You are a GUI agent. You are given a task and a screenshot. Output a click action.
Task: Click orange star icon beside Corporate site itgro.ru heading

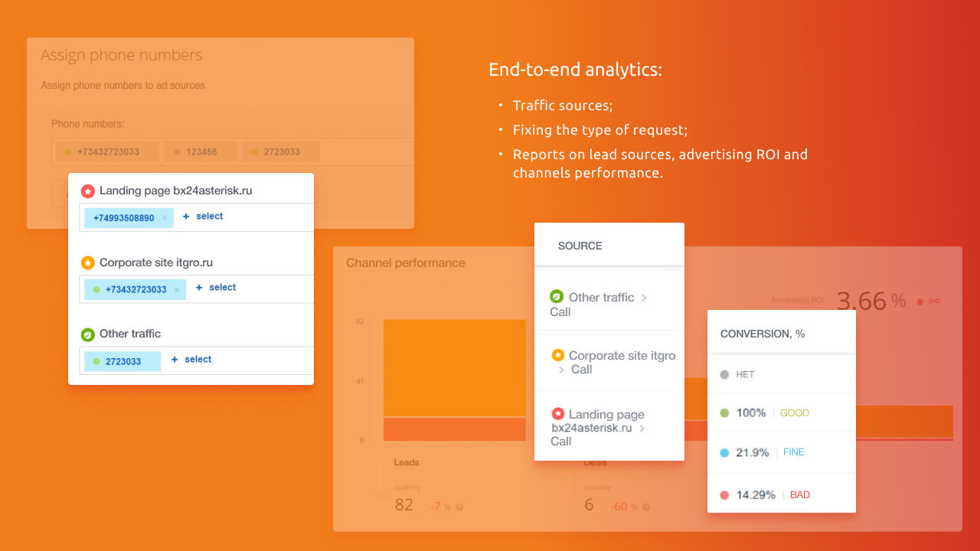[88, 262]
